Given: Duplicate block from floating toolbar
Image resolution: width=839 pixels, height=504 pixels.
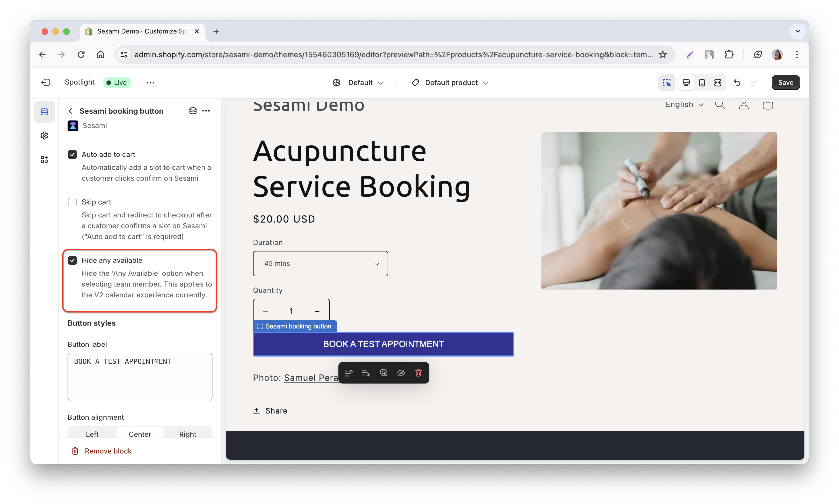Looking at the screenshot, I should pos(384,373).
